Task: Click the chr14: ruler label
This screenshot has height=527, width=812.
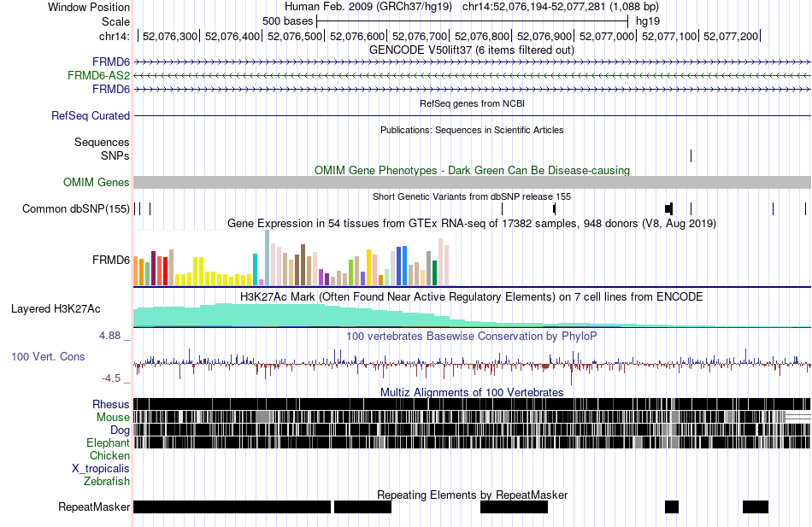Action: [114, 36]
